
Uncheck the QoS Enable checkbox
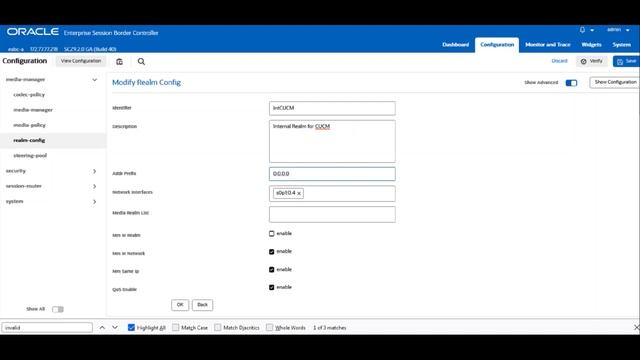pyautogui.click(x=271, y=287)
